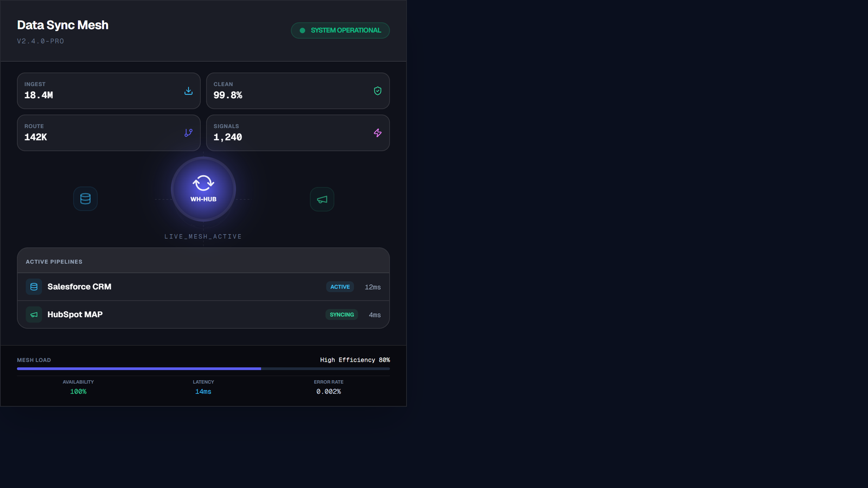Viewport: 868px width, 488px height.
Task: Open the Clean 99.8% stat card
Action: 298,91
